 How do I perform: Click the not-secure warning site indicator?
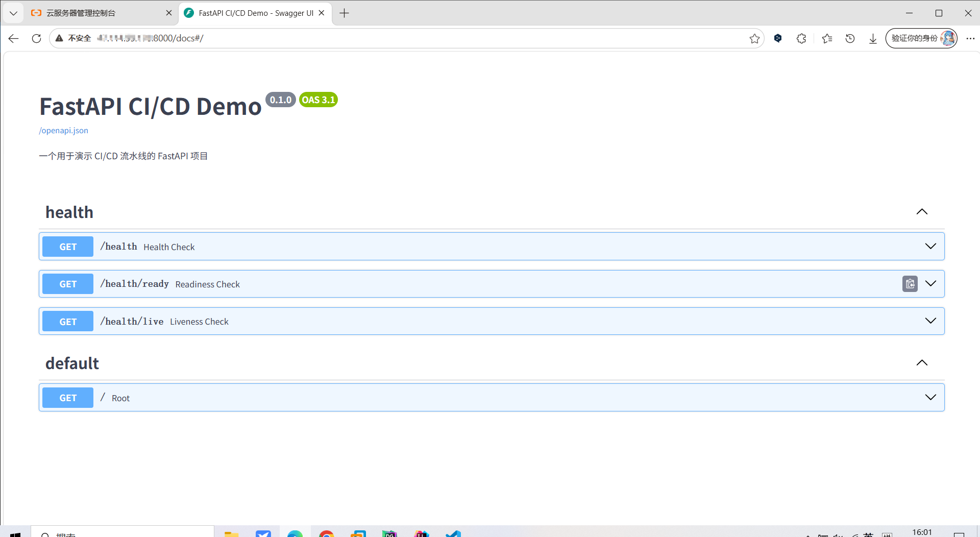click(x=73, y=38)
